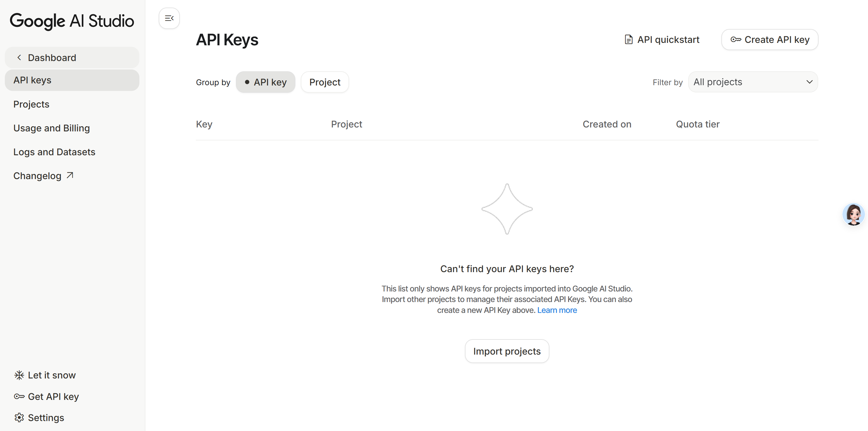The height and width of the screenshot is (431, 868).
Task: Collapse the sidebar with the menu icon
Action: [169, 18]
